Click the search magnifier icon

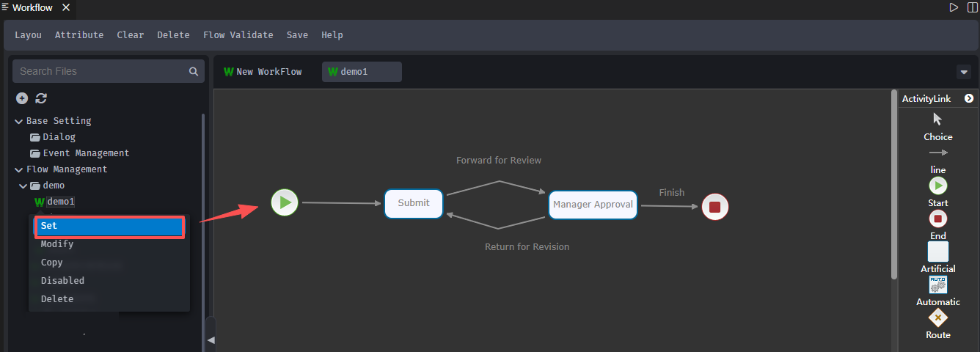[194, 71]
